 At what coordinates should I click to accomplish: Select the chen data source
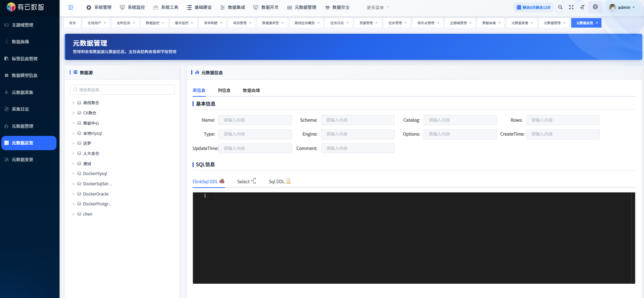(x=87, y=214)
